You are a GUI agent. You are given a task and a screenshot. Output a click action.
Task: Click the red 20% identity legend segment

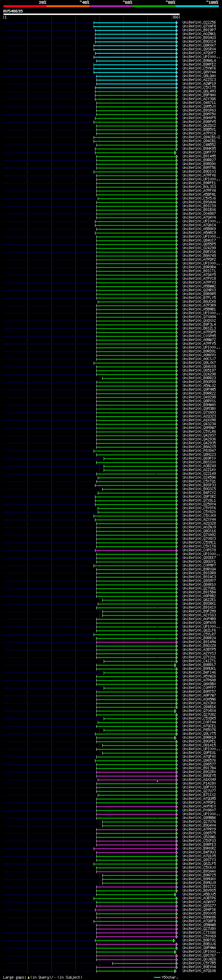[25, 6]
